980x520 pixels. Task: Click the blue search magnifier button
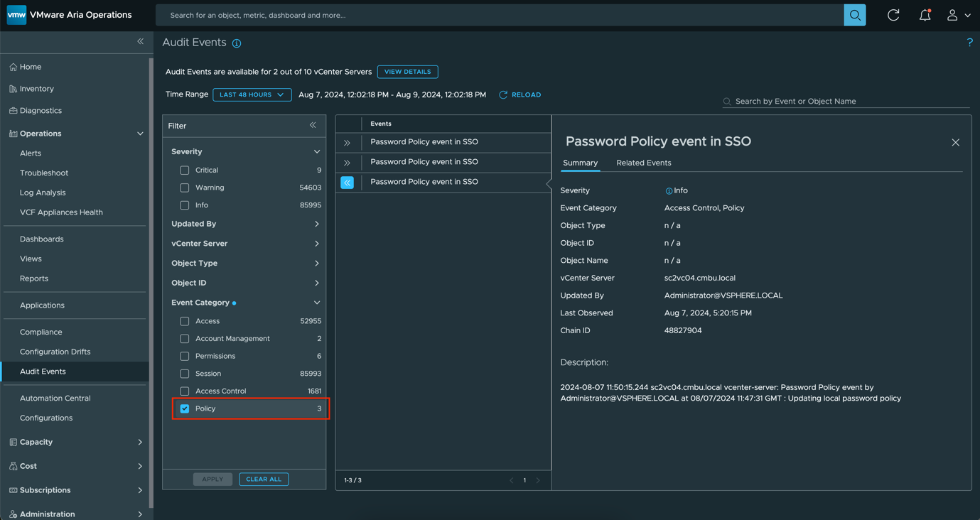tap(855, 15)
